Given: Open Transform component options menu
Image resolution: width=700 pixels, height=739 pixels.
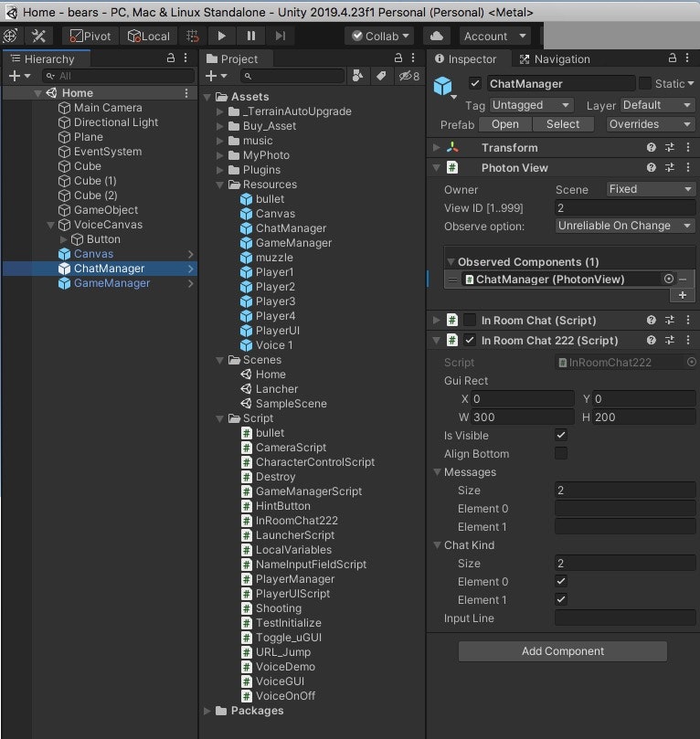Looking at the screenshot, I should point(688,147).
